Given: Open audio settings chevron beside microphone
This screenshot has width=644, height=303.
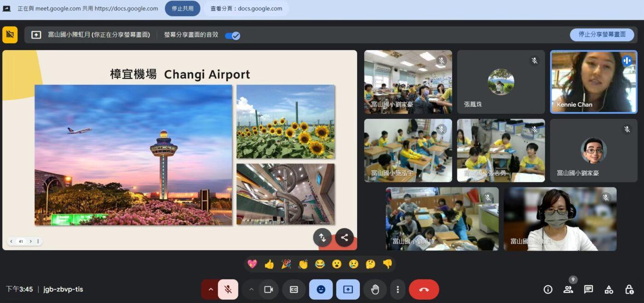Looking at the screenshot, I should [210, 290].
